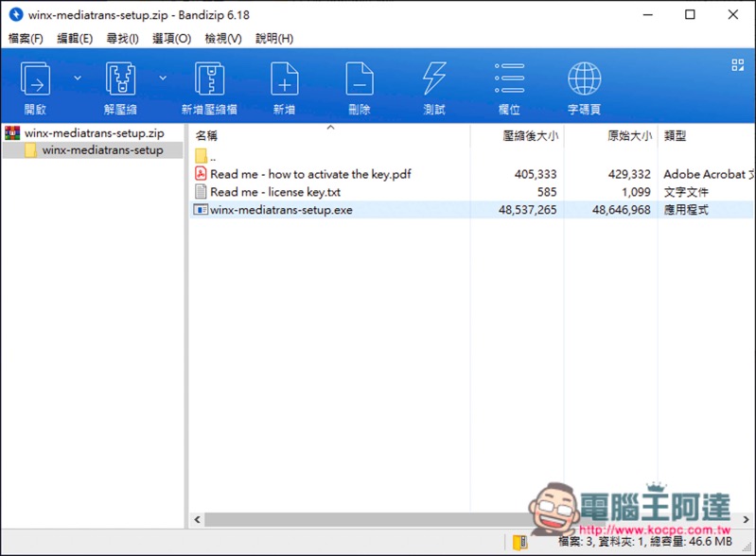756x556 pixels.
Task: Click the 新增壓縮檔 (New archive) icon
Action: (x=209, y=79)
